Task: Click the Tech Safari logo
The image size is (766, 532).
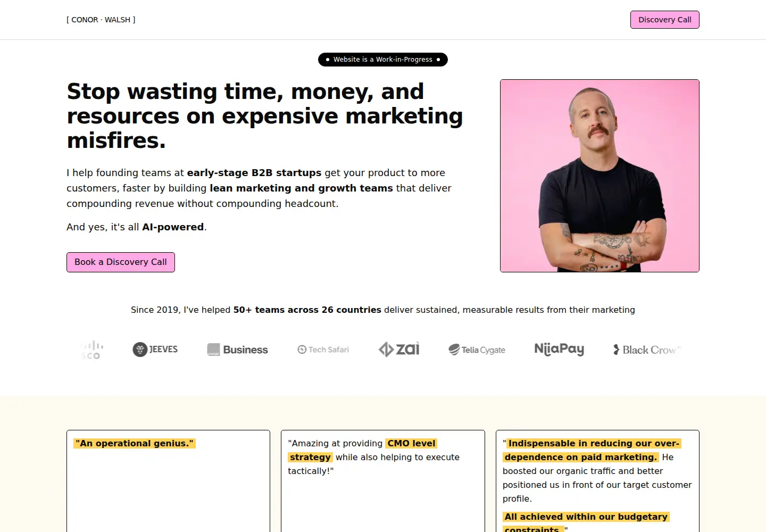Action: click(323, 350)
